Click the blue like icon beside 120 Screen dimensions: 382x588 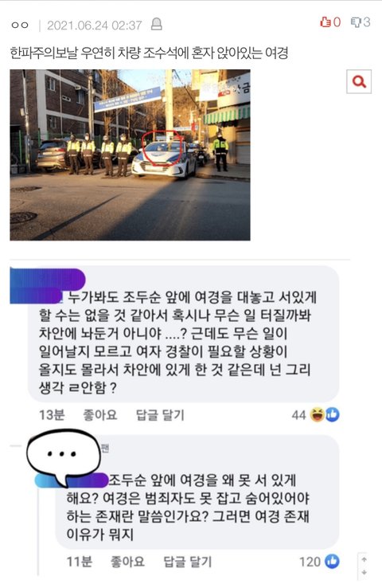[332, 562]
